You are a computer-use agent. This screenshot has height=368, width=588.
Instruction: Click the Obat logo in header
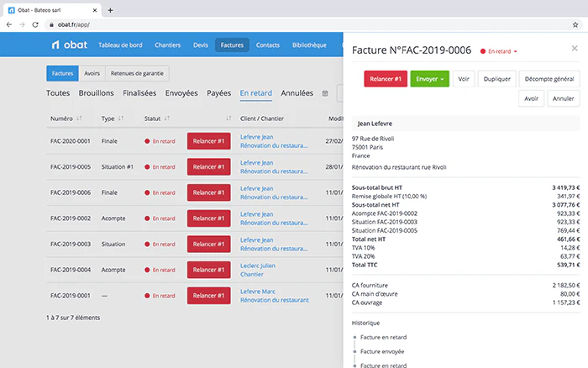click(x=70, y=45)
